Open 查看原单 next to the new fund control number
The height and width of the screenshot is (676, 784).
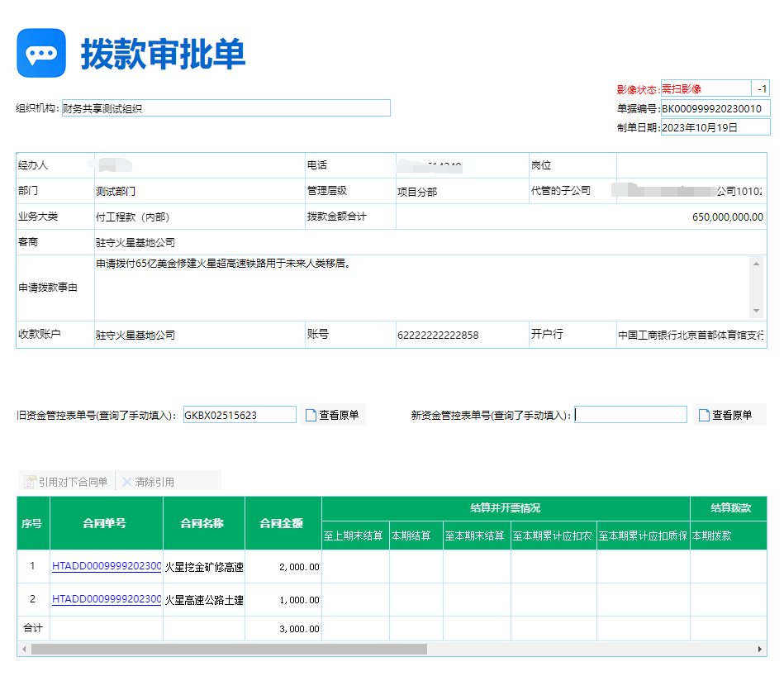coord(725,415)
